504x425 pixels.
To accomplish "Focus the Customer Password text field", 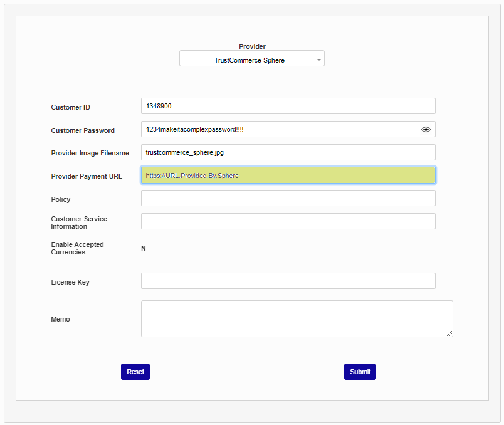I will point(279,129).
